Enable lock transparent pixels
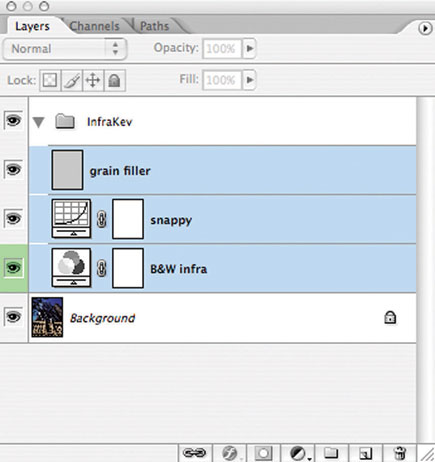The height and width of the screenshot is (462, 435). (x=50, y=80)
